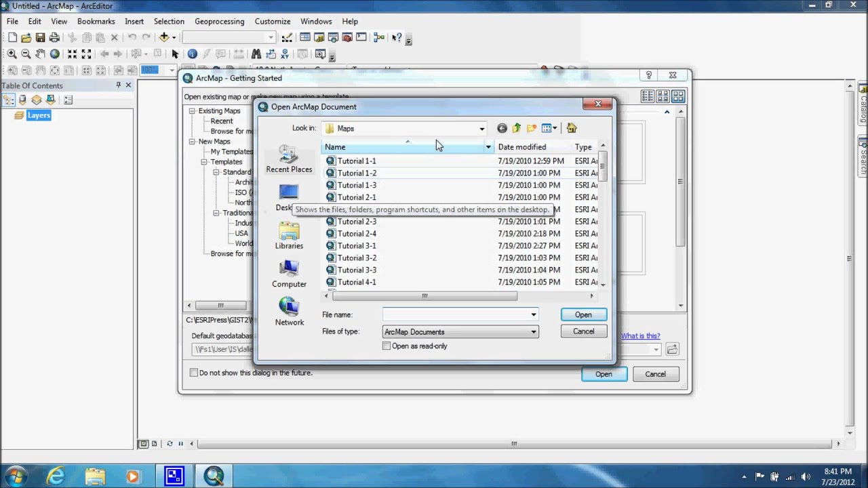Click the What is this? link

coord(640,336)
